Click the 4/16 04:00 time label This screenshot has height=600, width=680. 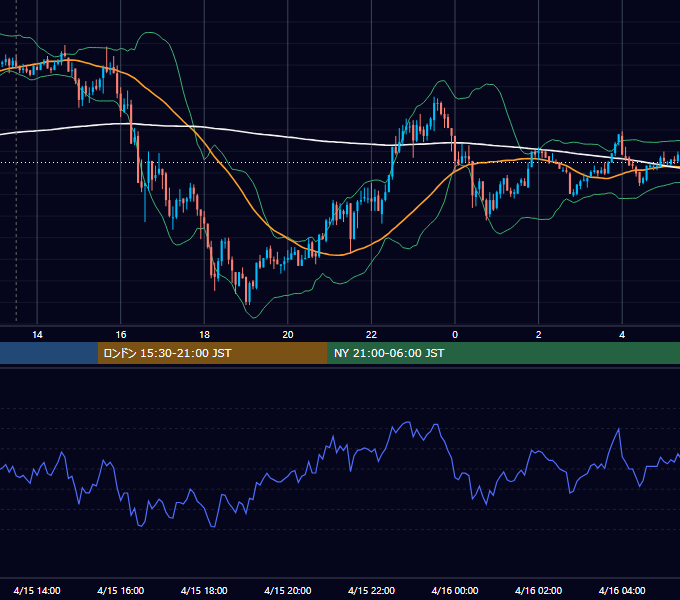point(622,590)
